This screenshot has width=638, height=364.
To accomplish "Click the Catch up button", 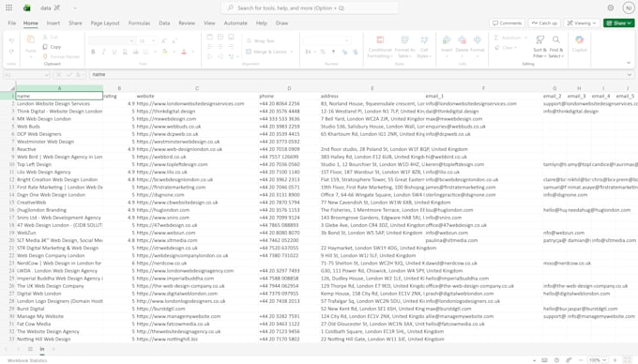I will click(x=544, y=23).
